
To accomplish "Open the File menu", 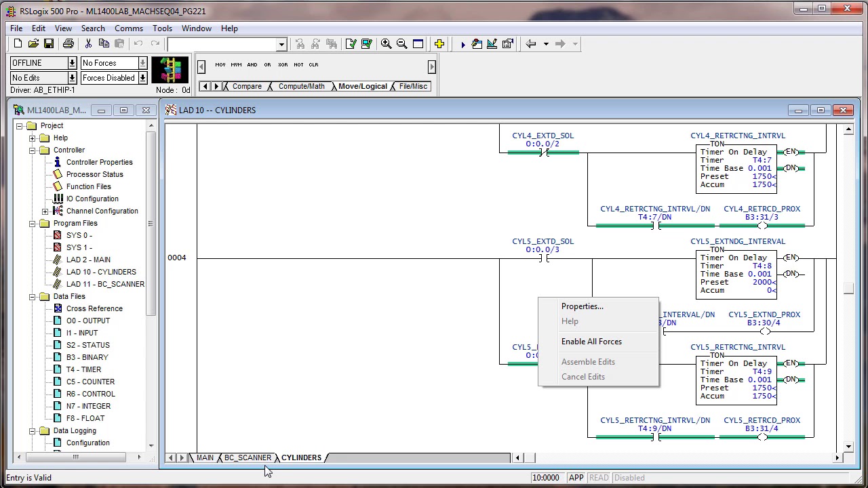I will [x=16, y=28].
